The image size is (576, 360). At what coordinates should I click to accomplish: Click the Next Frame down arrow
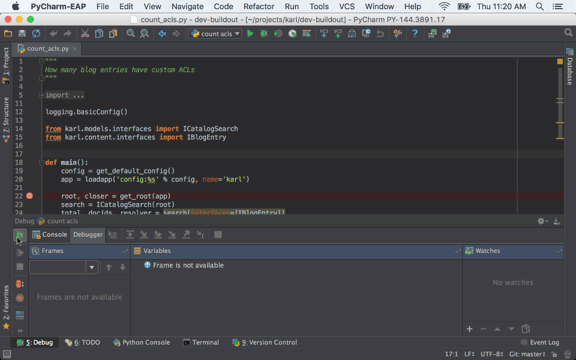[123, 267]
